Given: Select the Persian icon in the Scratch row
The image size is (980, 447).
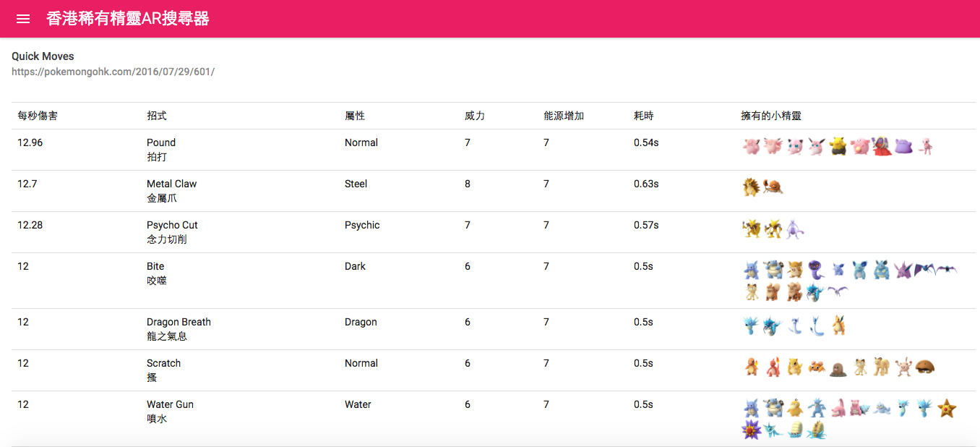Looking at the screenshot, I should [882, 367].
